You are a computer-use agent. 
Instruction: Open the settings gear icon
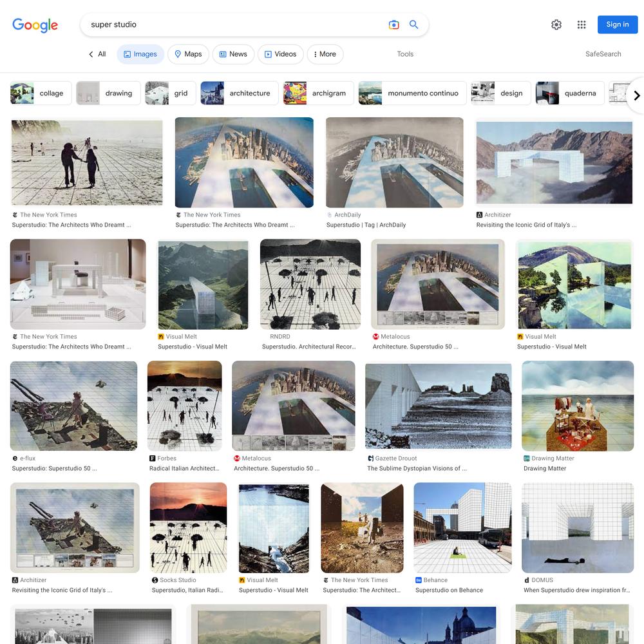click(x=556, y=24)
